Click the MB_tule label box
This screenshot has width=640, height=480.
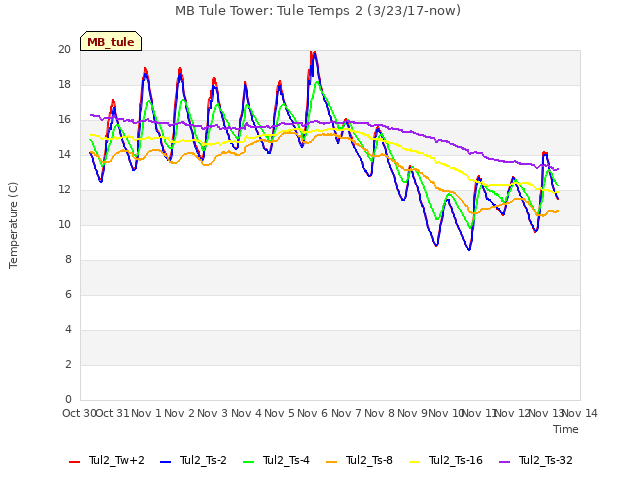111,41
